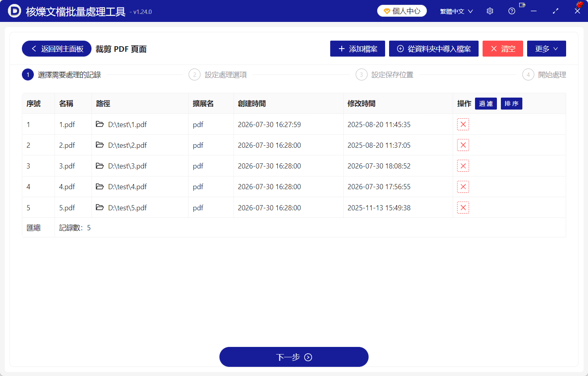Go to step 3 設定保存位置
This screenshot has width=588, height=376.
pos(384,74)
